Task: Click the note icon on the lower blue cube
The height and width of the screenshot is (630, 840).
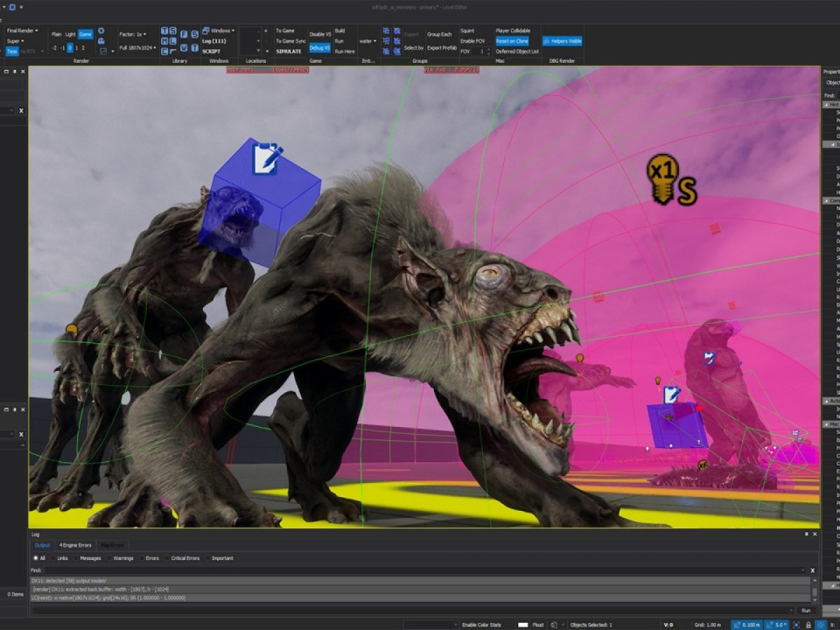Action: (671, 395)
